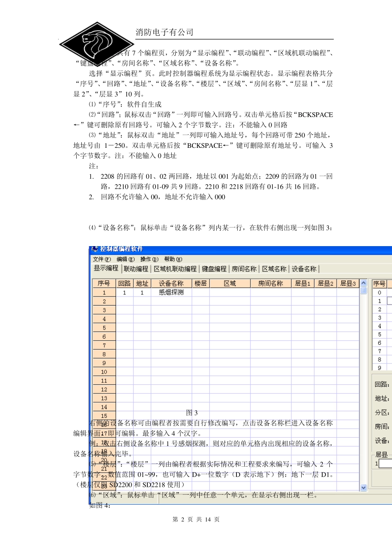Click the table scrollbar up arrow

point(364,283)
